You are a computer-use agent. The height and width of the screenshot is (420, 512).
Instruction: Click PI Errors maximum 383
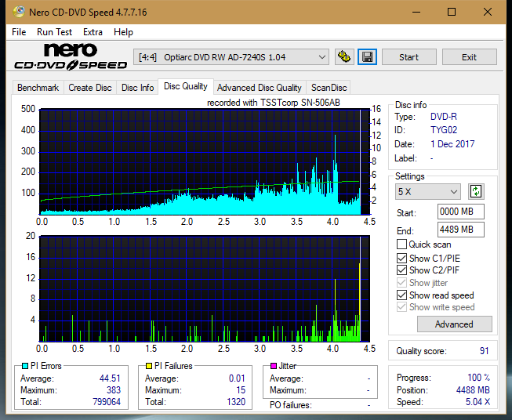coord(114,390)
